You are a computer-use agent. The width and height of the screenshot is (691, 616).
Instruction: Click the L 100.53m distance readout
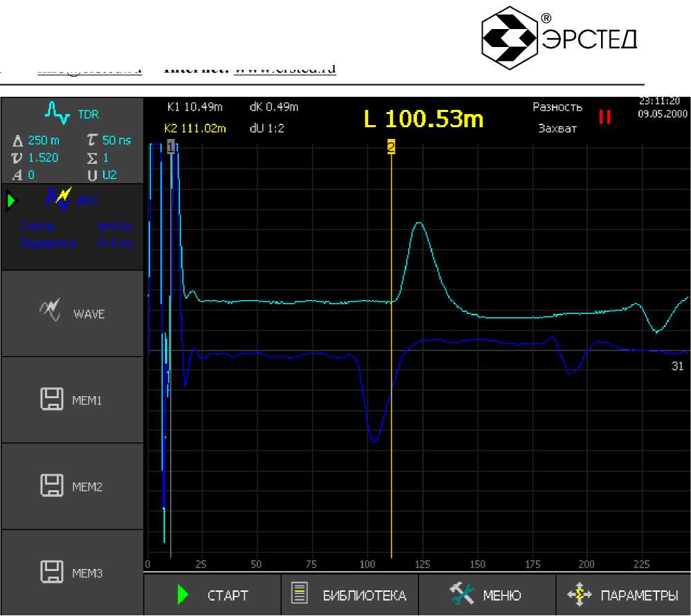click(423, 119)
